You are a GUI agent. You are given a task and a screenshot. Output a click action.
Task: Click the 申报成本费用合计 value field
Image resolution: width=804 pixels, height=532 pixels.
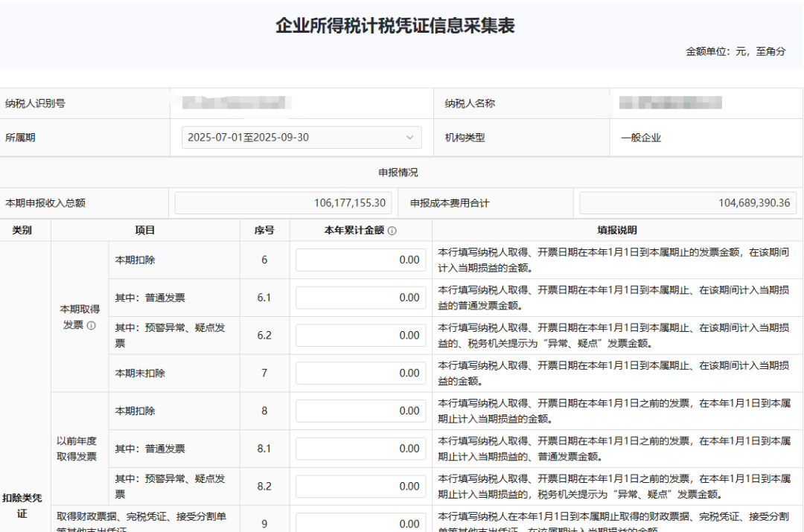(687, 203)
